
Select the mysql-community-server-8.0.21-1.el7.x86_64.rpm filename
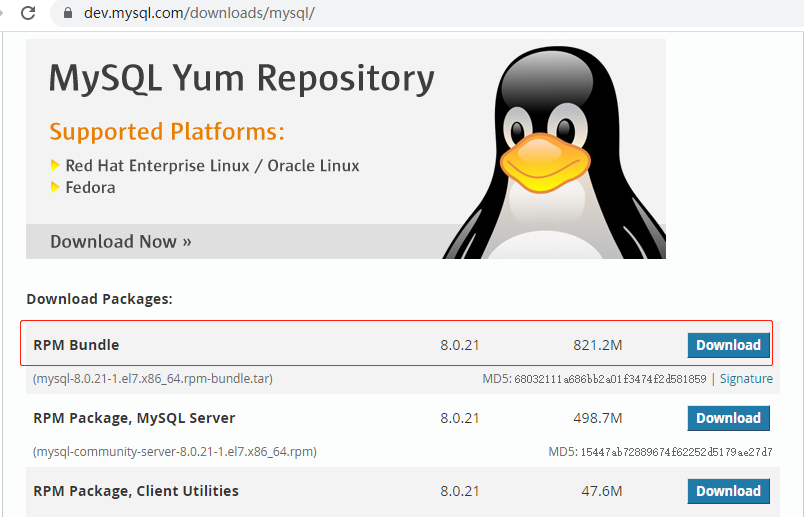(x=175, y=451)
